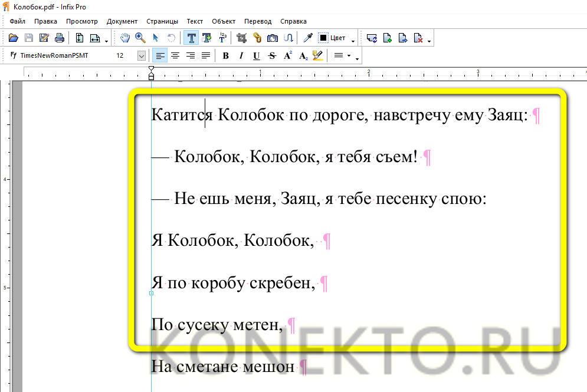Pick the eyedropper tool
The height and width of the screenshot is (392, 587).
307,38
